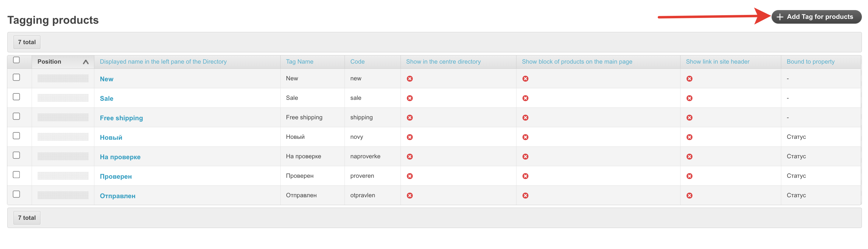This screenshot has height=249, width=868.
Task: Sort by Show link in site header column
Action: click(x=717, y=62)
